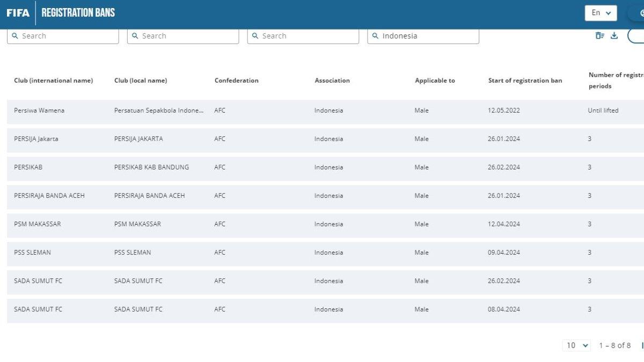The height and width of the screenshot is (362, 644).
Task: Sort by the Applicable to column header
Action: (x=435, y=80)
